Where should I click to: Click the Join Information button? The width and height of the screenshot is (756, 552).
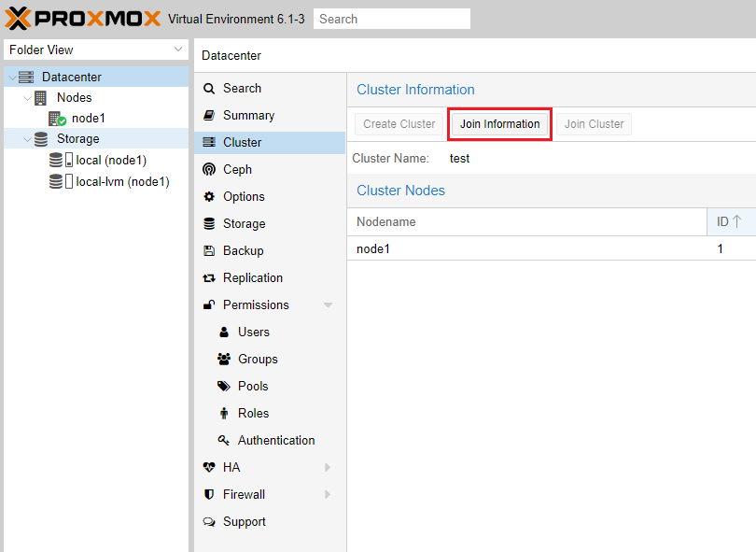click(499, 124)
